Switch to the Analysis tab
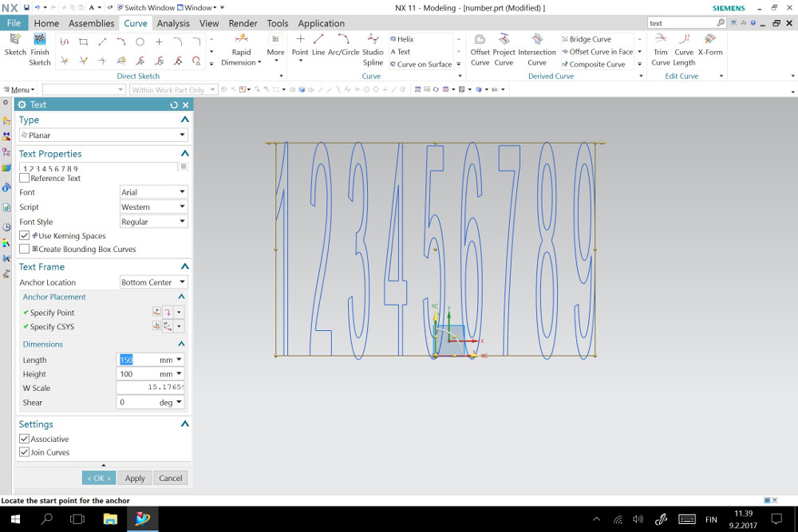This screenshot has width=798, height=532. pyautogui.click(x=173, y=23)
